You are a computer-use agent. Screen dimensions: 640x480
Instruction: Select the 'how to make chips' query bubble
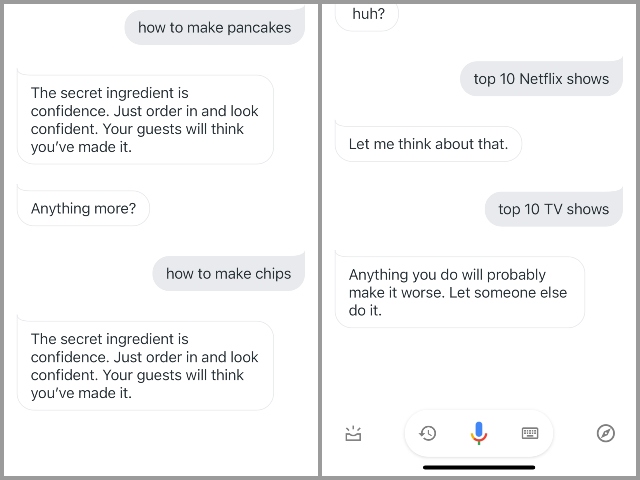click(x=229, y=273)
